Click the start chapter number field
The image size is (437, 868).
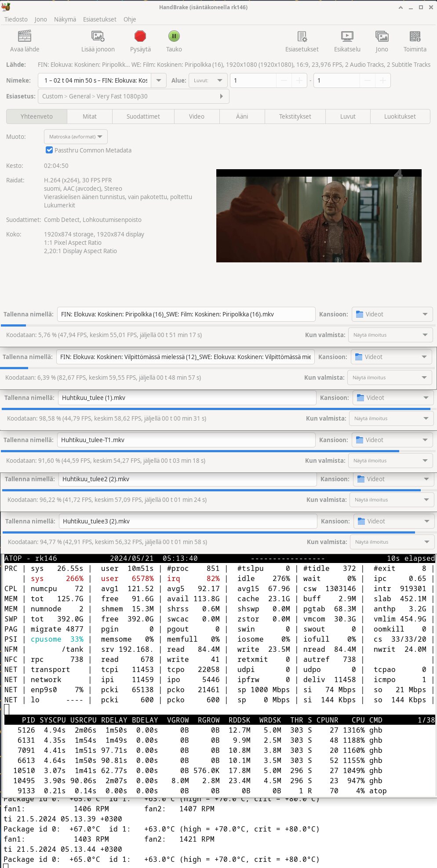(253, 80)
